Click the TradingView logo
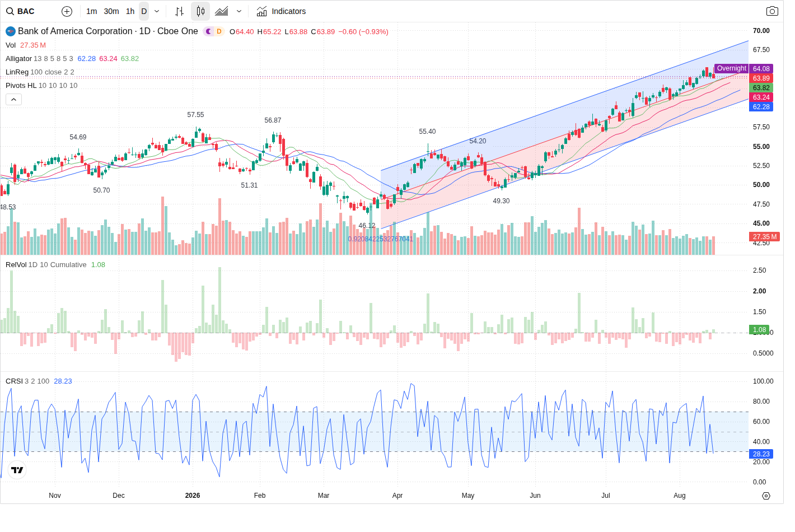This screenshot has width=795, height=532. [17, 470]
